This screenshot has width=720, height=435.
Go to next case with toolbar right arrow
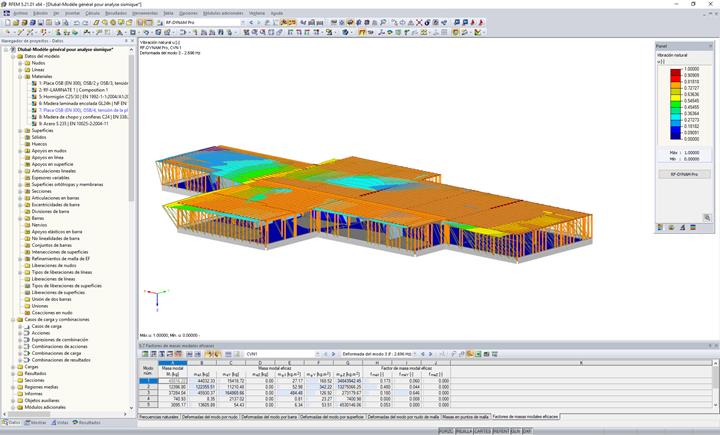coord(259,23)
